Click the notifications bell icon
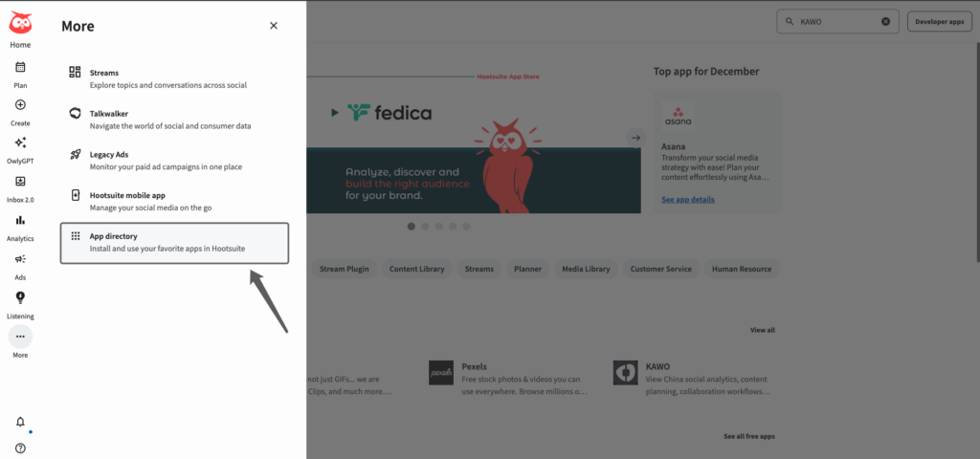Image resolution: width=980 pixels, height=459 pixels. [20, 422]
